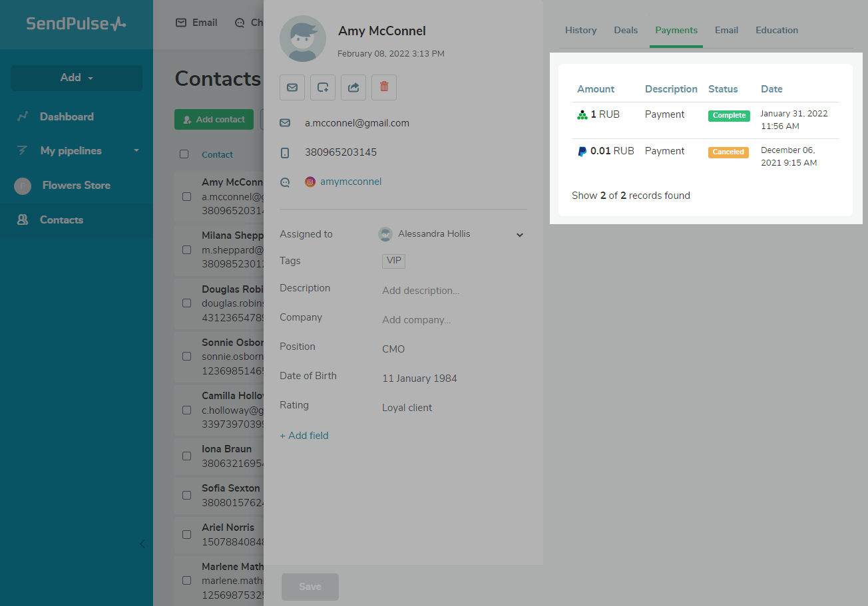Viewport: 868px width, 606px height.
Task: Select the Payments tab
Action: (676, 30)
